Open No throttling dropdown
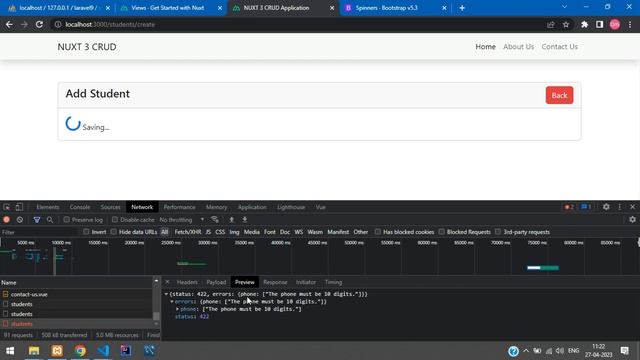 tap(182, 220)
